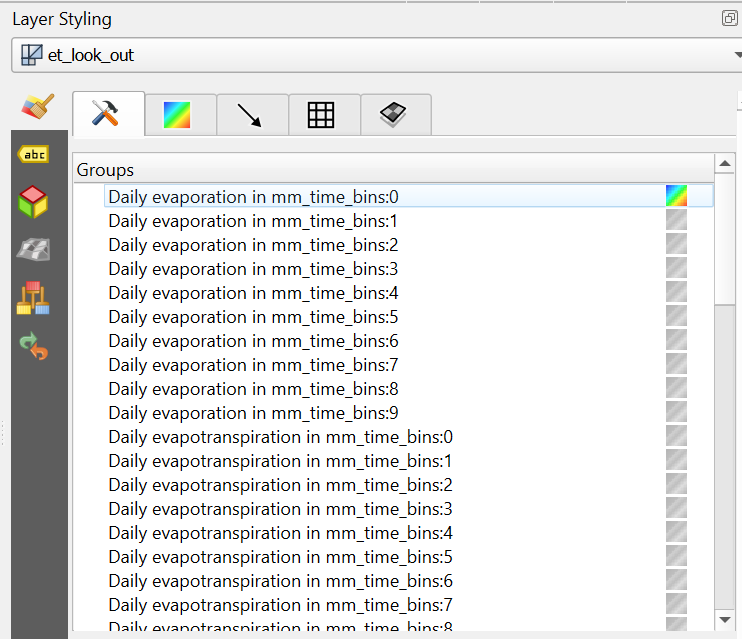The width and height of the screenshot is (742, 639).
Task: Open the 3D View cube section
Action: coord(34,201)
